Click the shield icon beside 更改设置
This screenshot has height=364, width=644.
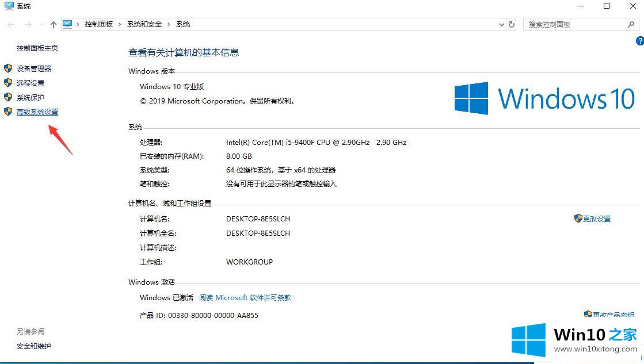click(578, 219)
